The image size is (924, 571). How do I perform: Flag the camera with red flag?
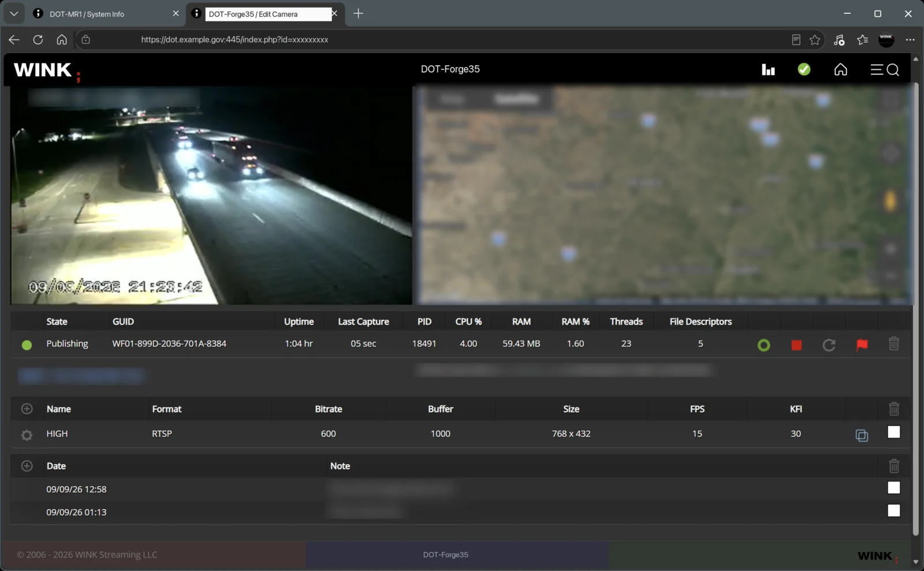coord(862,345)
